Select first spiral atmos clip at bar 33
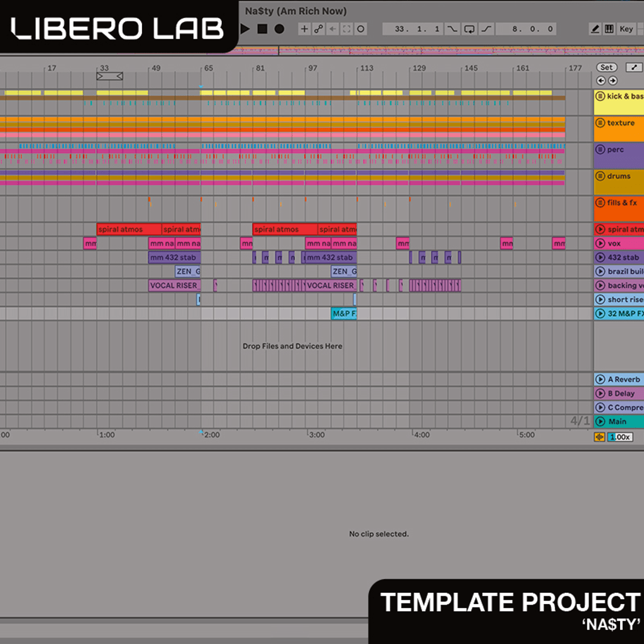This screenshot has width=644, height=644. pyautogui.click(x=129, y=229)
